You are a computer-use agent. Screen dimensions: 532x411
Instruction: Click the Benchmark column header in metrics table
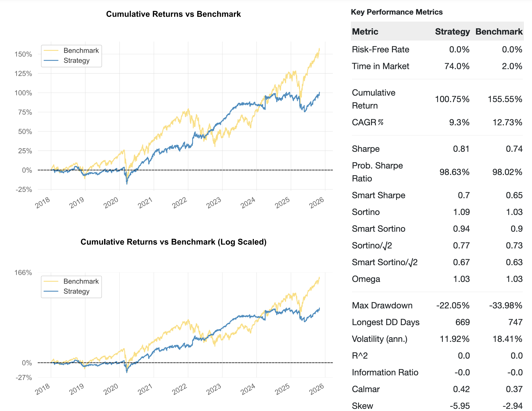click(x=499, y=32)
